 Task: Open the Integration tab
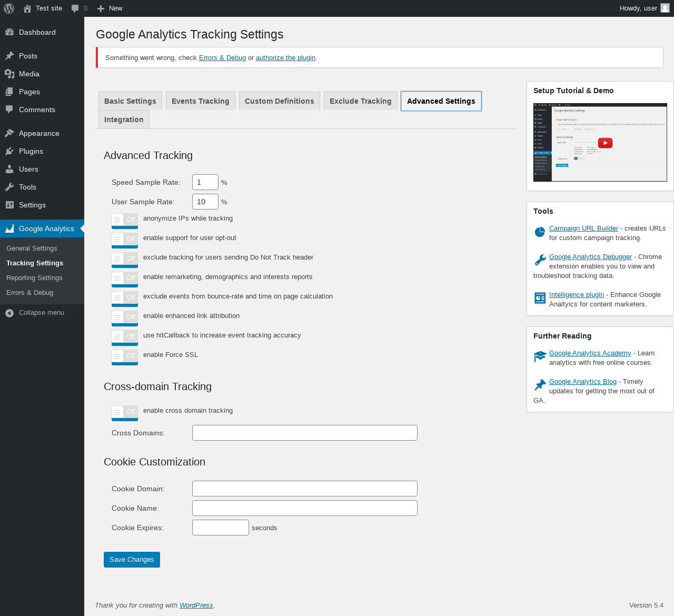point(124,120)
